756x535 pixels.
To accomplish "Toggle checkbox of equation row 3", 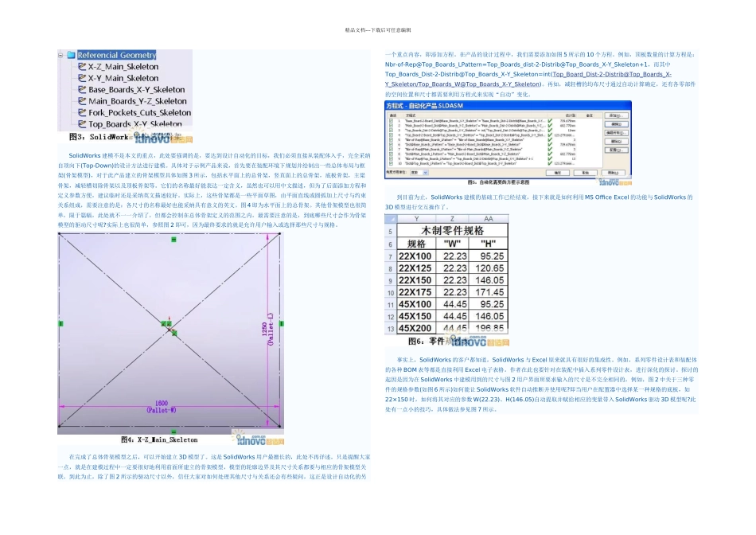I will (391, 131).
